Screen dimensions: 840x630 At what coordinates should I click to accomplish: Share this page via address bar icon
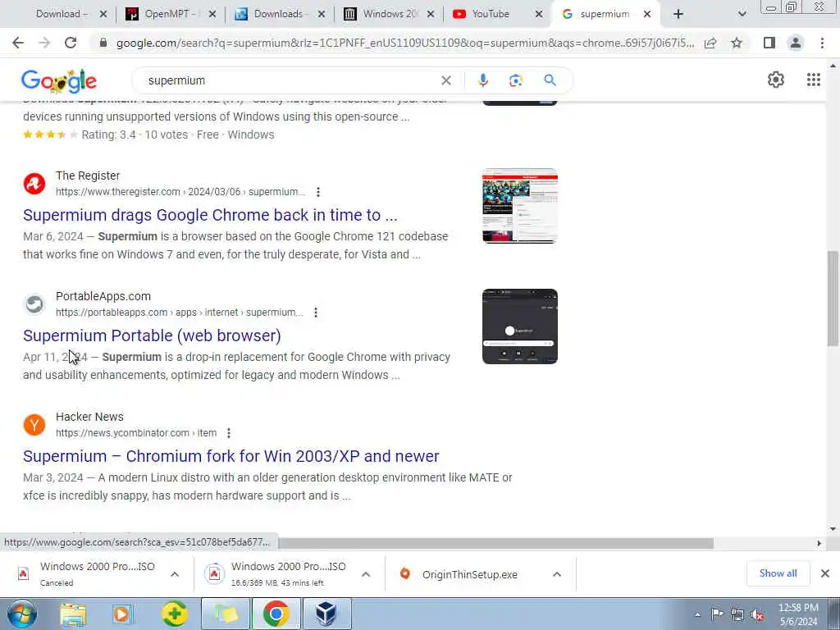pyautogui.click(x=710, y=43)
